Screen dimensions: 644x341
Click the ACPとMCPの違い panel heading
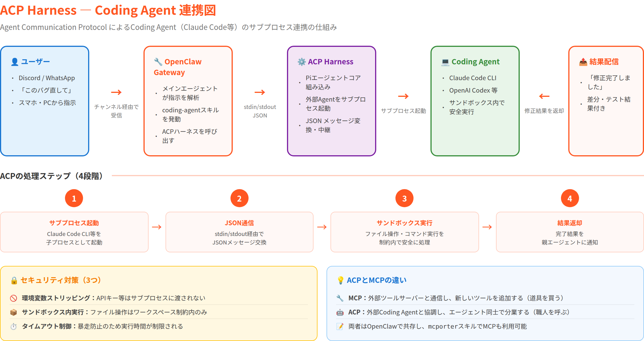tap(377, 280)
